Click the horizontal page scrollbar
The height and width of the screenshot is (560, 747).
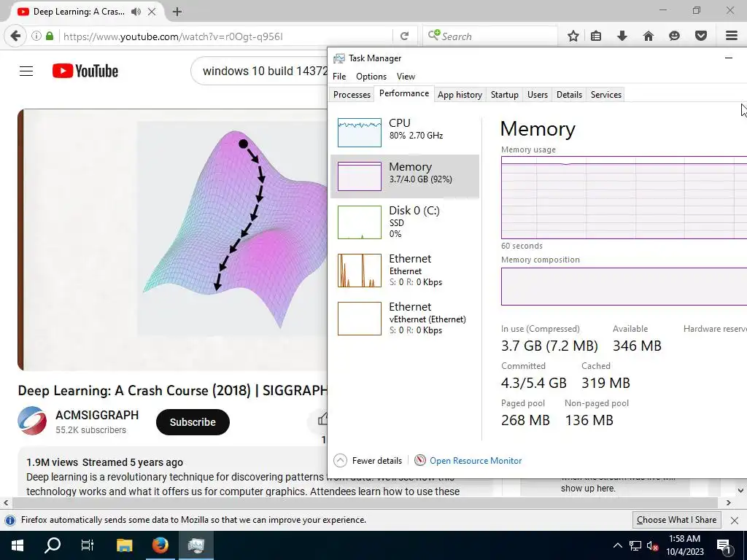[365, 502]
